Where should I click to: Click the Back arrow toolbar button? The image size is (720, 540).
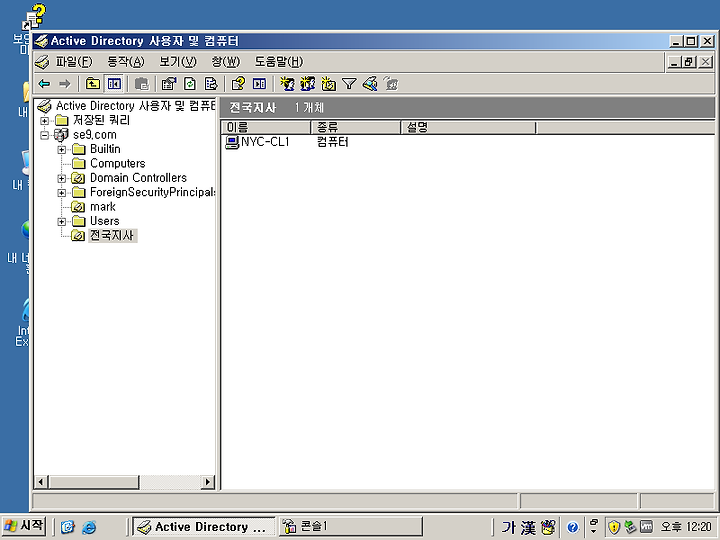45,84
